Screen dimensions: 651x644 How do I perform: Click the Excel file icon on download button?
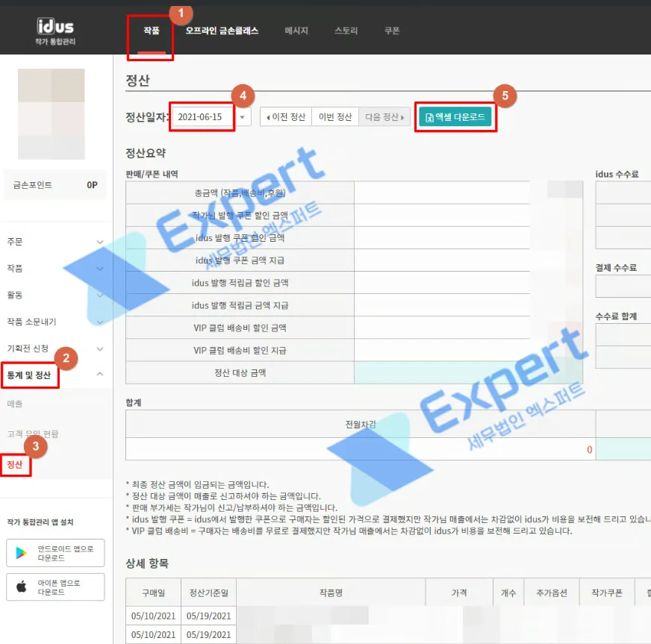(429, 118)
